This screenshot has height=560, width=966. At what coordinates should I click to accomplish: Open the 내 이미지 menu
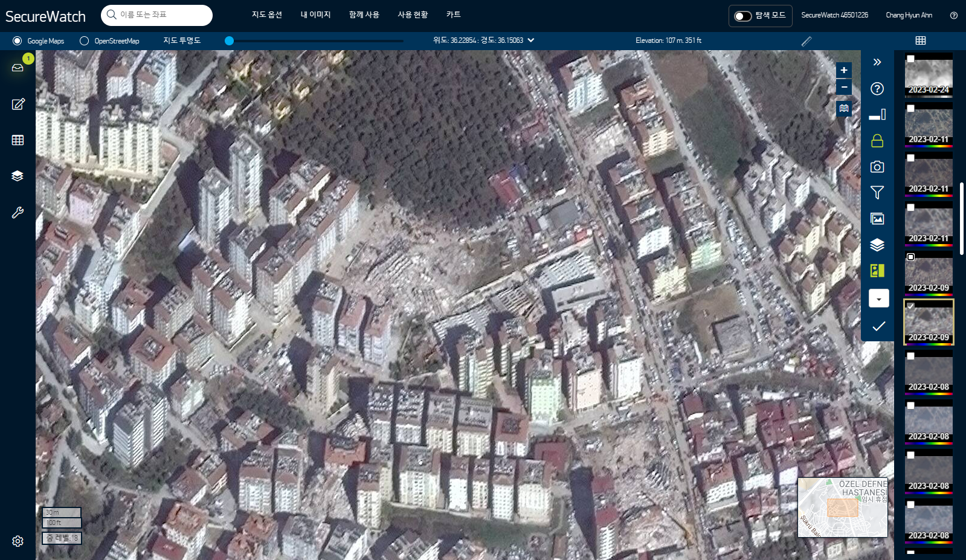point(315,15)
